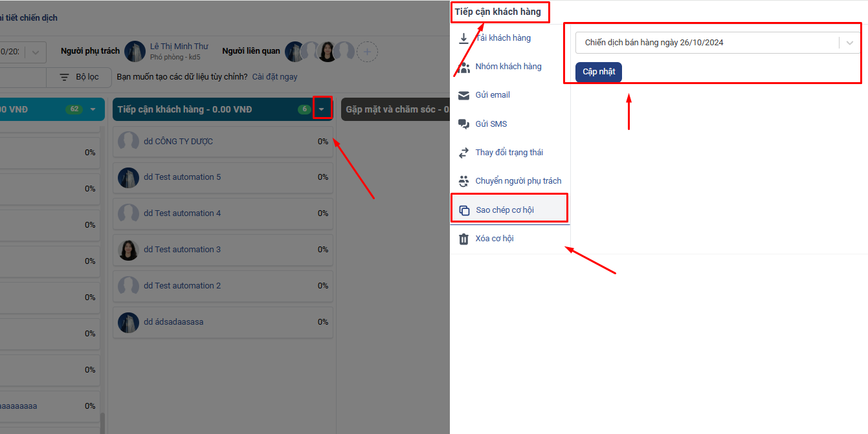
Task: Click the Thay đổi trạng thái arrows icon
Action: (x=463, y=153)
